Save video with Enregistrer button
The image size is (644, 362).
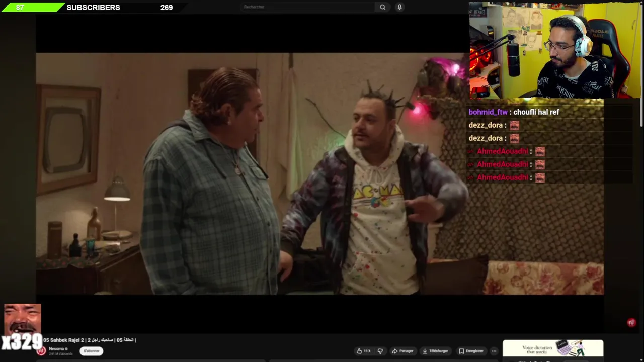click(x=471, y=351)
